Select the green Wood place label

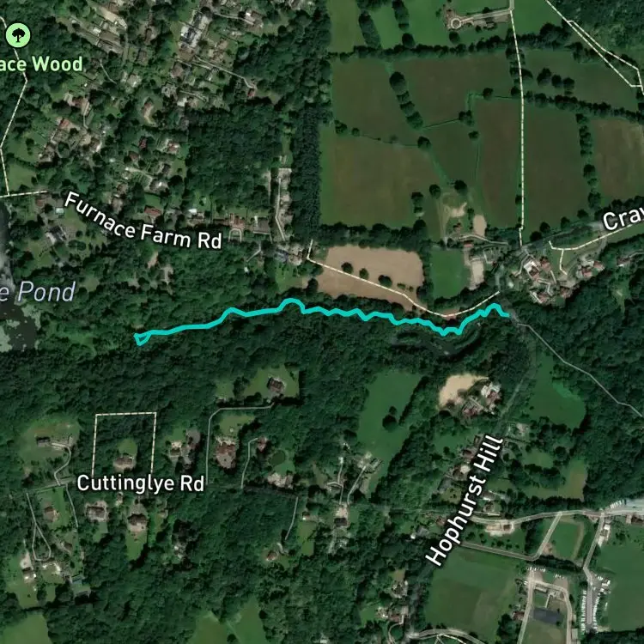point(57,64)
